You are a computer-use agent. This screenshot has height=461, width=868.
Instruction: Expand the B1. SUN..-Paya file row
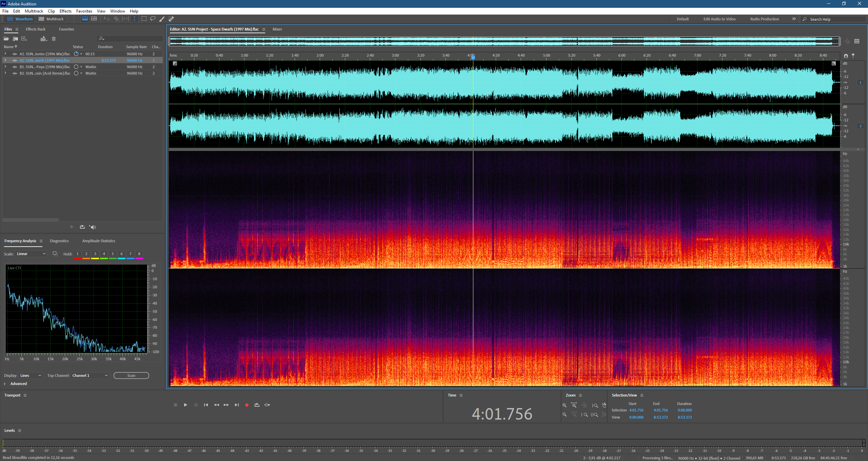click(x=5, y=66)
